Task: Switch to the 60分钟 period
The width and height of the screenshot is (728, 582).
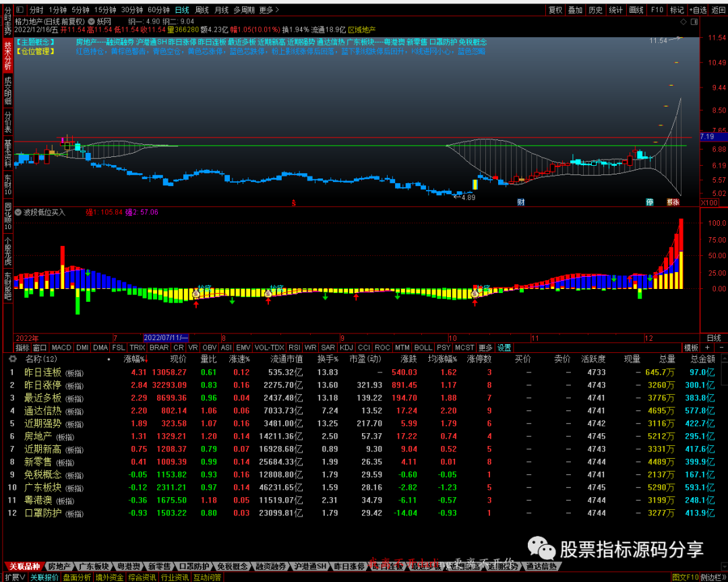Action: 158,9
